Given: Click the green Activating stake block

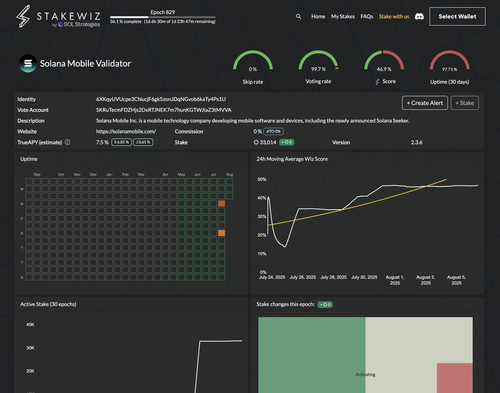Looking at the screenshot, I should click(x=312, y=355).
